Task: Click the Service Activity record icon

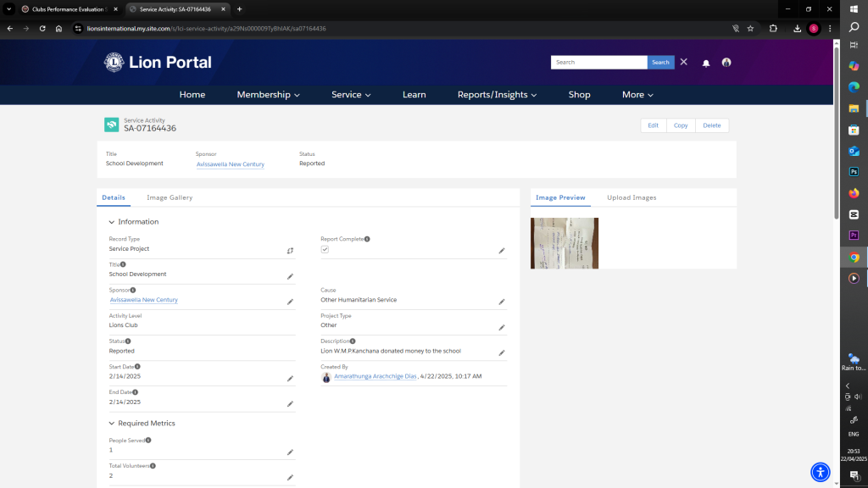Action: point(111,125)
